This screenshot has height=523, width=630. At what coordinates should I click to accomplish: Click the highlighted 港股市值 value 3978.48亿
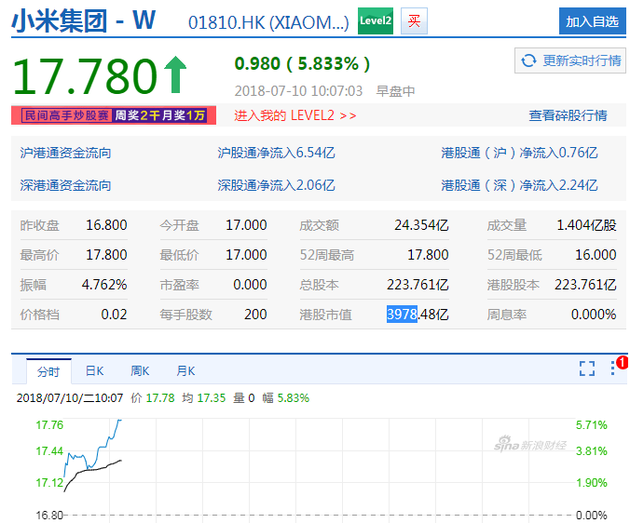tap(417, 314)
